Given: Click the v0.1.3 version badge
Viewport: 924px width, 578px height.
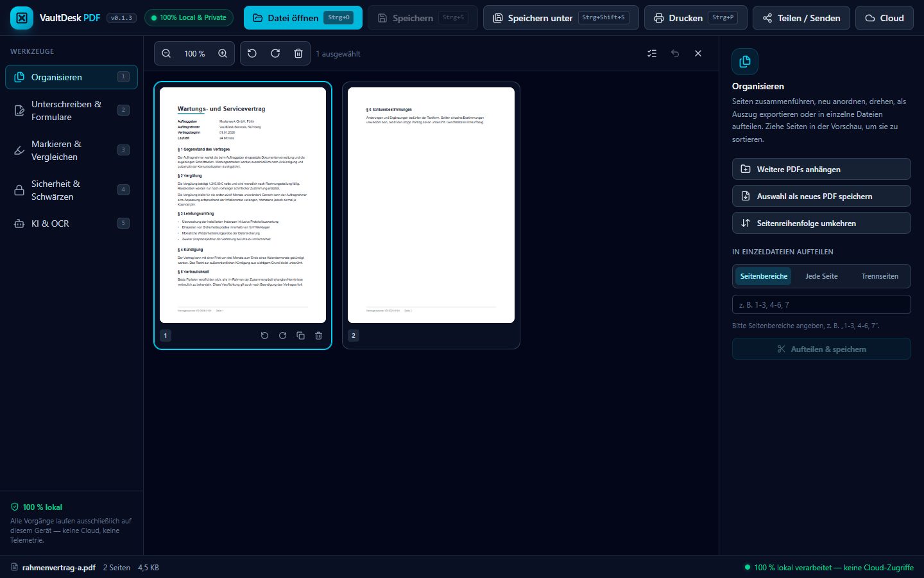Looking at the screenshot, I should pyautogui.click(x=121, y=18).
